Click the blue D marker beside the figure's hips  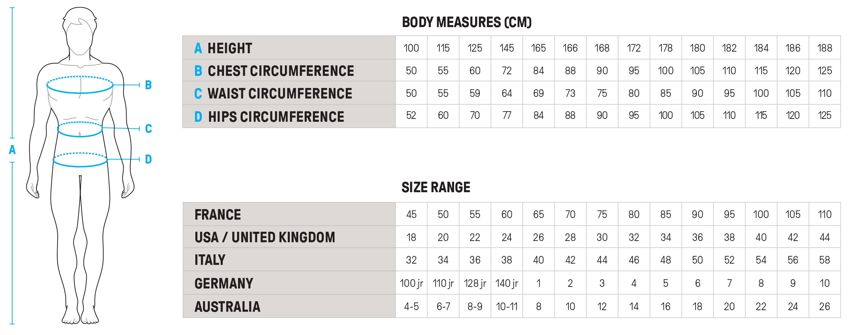point(148,159)
